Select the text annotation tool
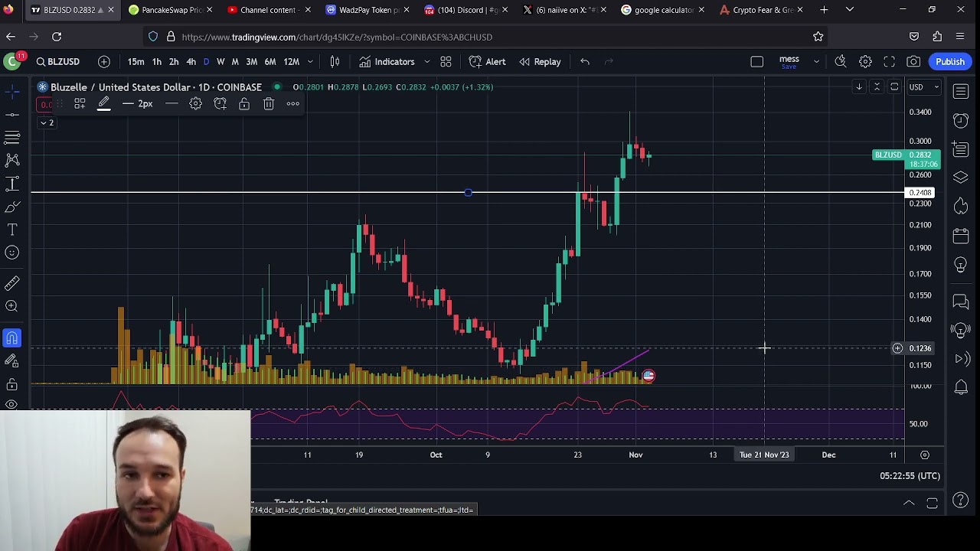Screen dimensions: 980x551 [x=12, y=230]
